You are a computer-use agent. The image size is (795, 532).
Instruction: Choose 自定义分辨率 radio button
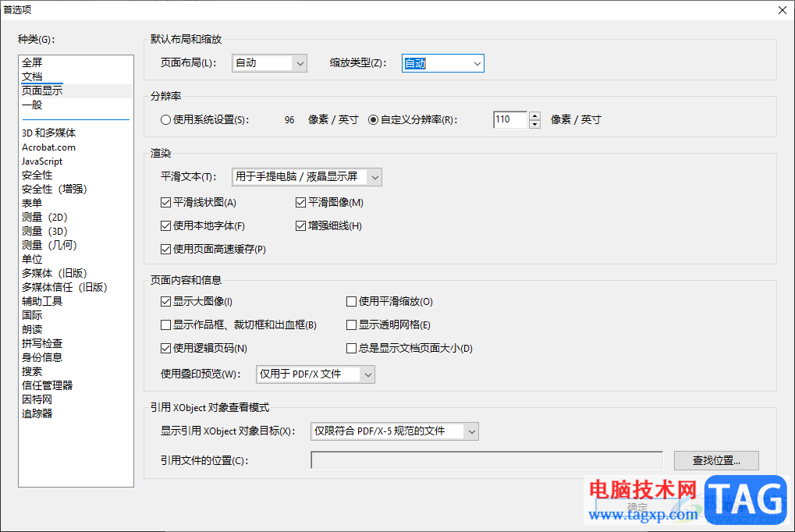coord(373,119)
